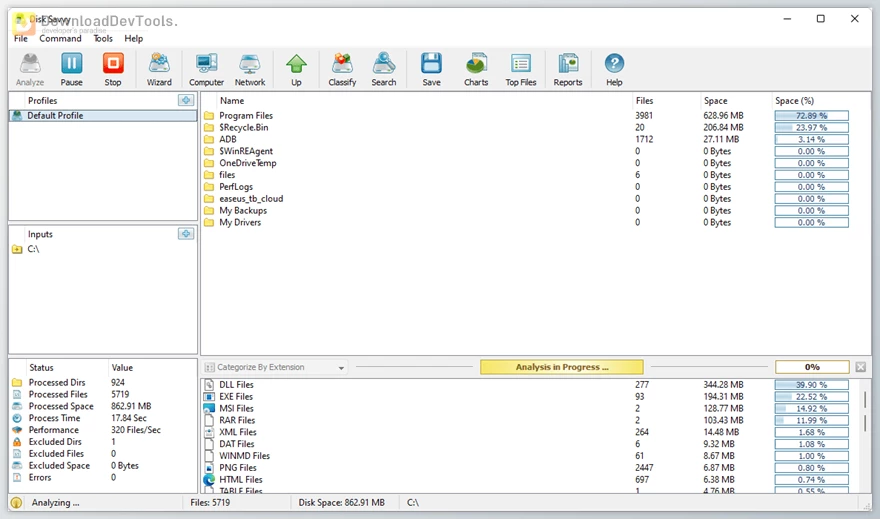
Task: Click the Program Files 72.89 % bar
Action: [812, 116]
